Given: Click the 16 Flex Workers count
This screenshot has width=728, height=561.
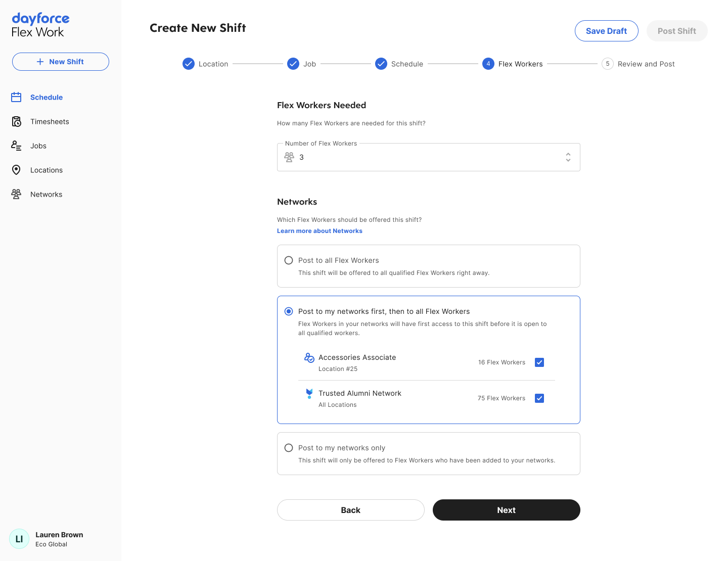Looking at the screenshot, I should point(502,362).
